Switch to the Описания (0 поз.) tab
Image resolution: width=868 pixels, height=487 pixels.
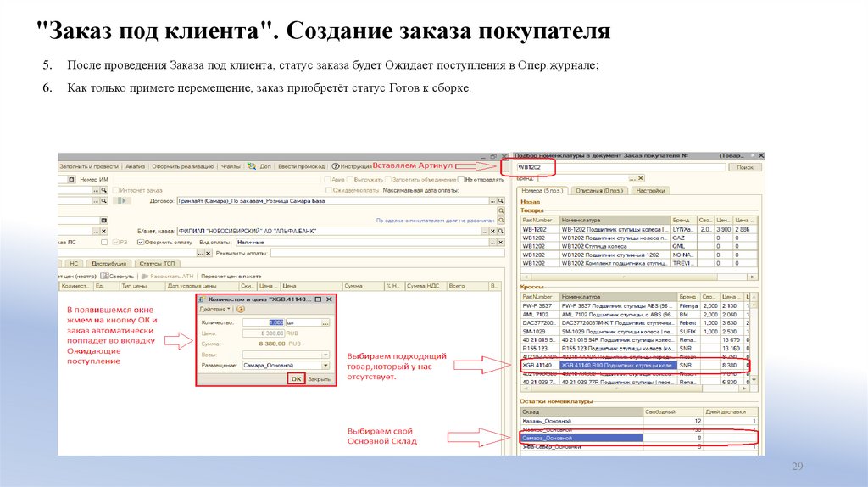pyautogui.click(x=599, y=191)
